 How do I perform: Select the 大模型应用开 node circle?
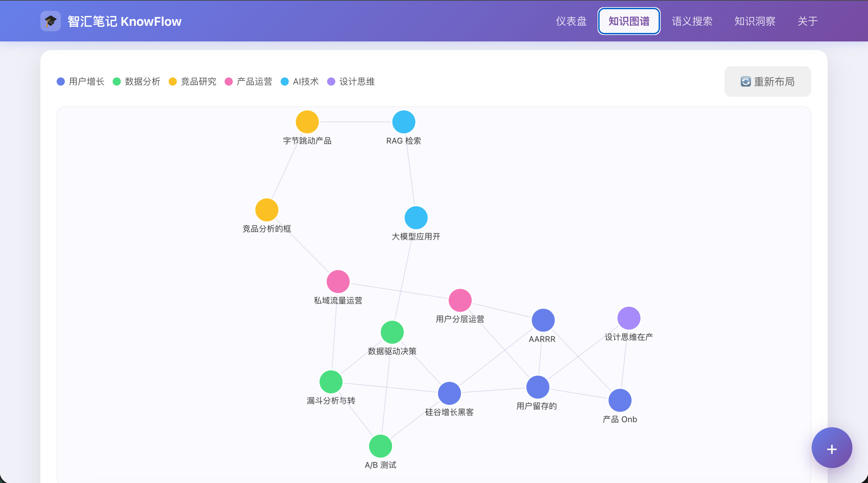point(416,217)
